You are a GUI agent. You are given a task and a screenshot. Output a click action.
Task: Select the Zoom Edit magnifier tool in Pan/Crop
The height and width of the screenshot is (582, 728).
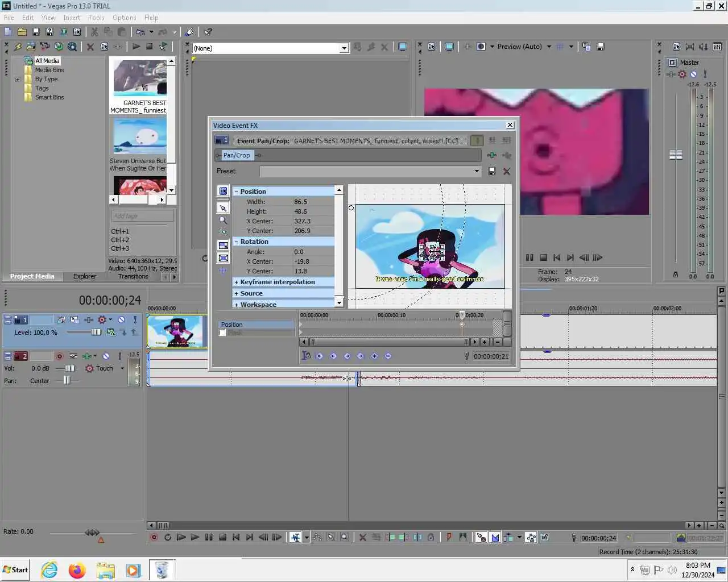[x=223, y=221]
